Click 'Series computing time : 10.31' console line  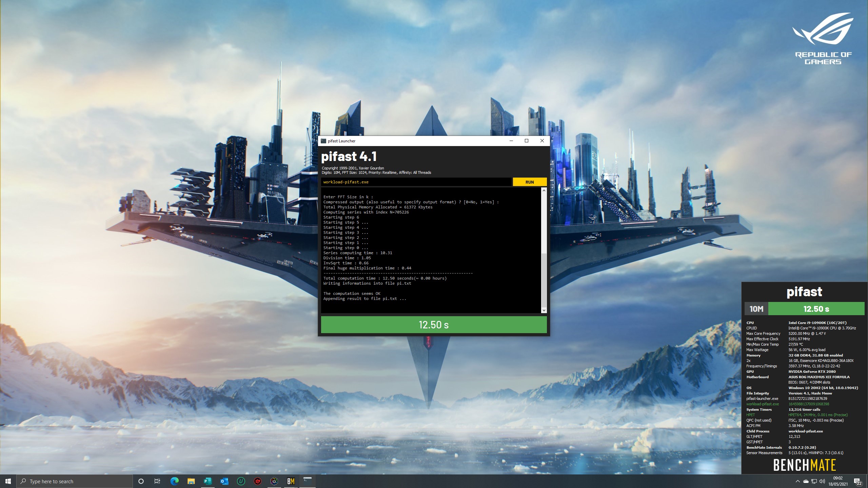point(358,253)
